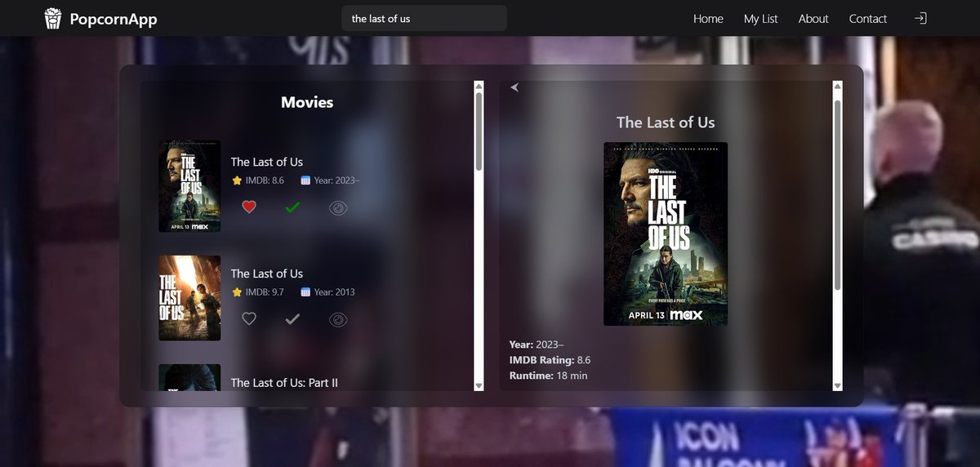Click the details panel scrollbar thumb

(x=837, y=195)
